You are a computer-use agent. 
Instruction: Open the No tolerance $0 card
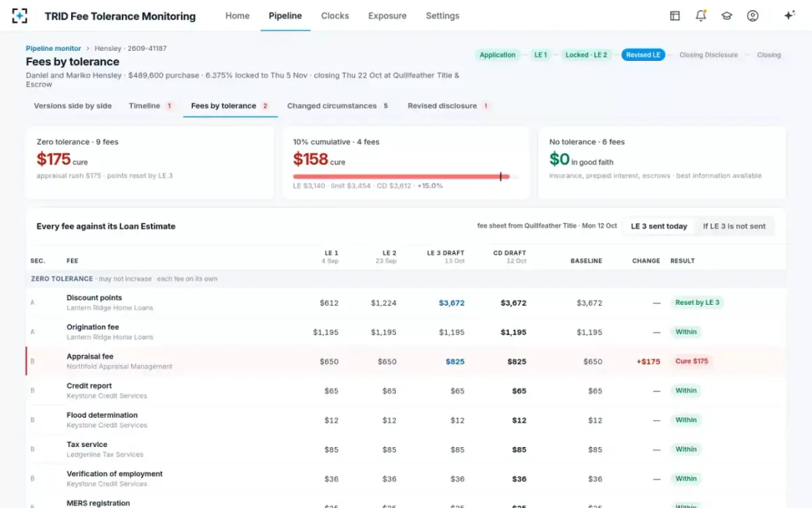point(662,163)
